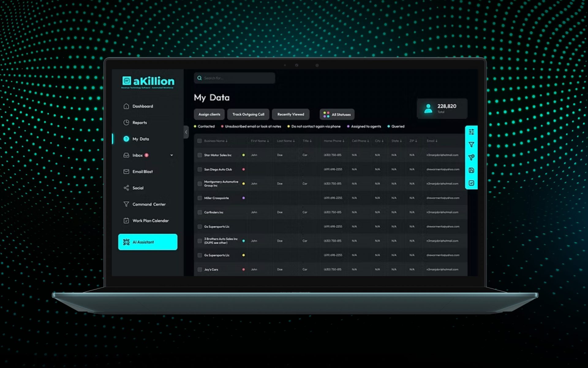
Task: Click the aKillion logo
Action: (x=148, y=82)
